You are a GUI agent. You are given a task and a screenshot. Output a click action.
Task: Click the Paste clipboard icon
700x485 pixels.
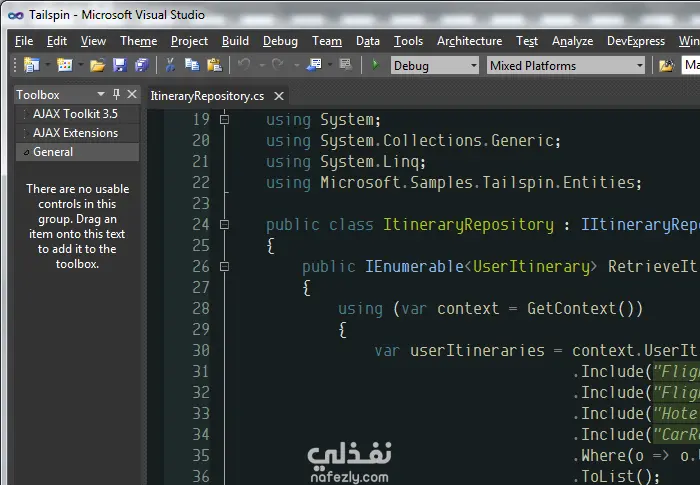[214, 65]
